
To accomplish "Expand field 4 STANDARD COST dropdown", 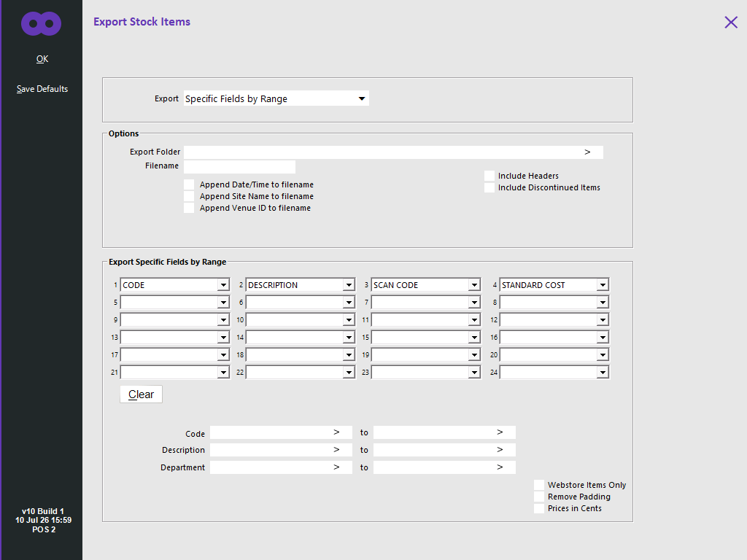I will point(603,285).
